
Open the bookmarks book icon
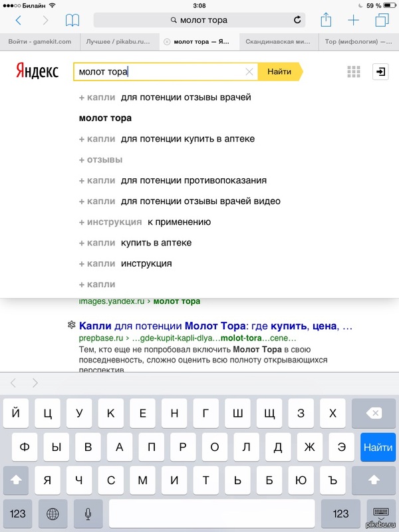pyautogui.click(x=72, y=21)
